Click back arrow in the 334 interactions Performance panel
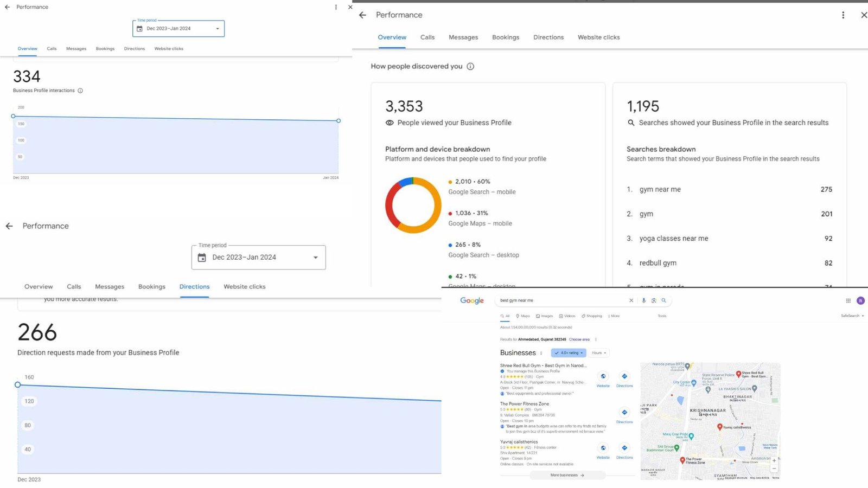The height and width of the screenshot is (488, 868). point(7,7)
